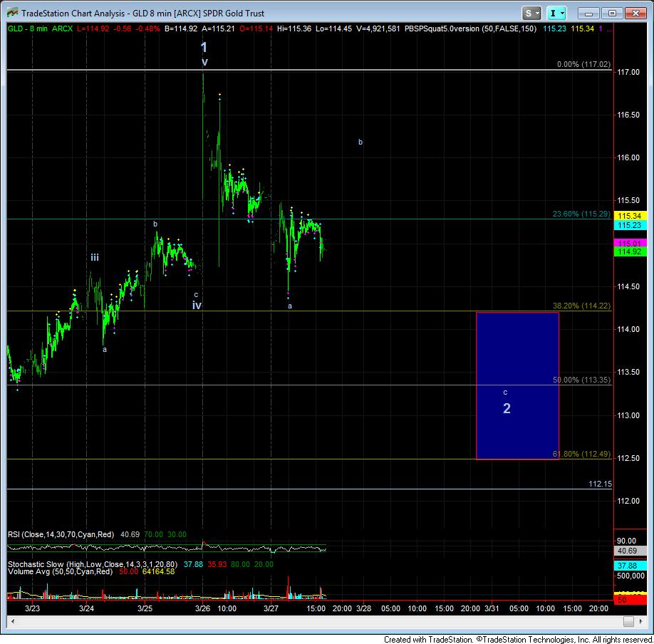
Task: Click the RSI value '40.69' in title
Action: coord(130,534)
